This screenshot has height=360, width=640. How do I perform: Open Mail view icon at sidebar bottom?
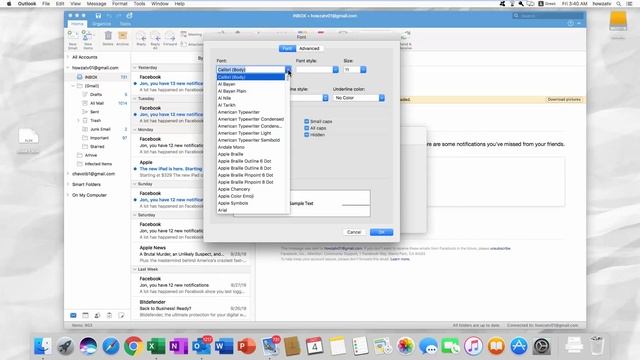(x=73, y=315)
